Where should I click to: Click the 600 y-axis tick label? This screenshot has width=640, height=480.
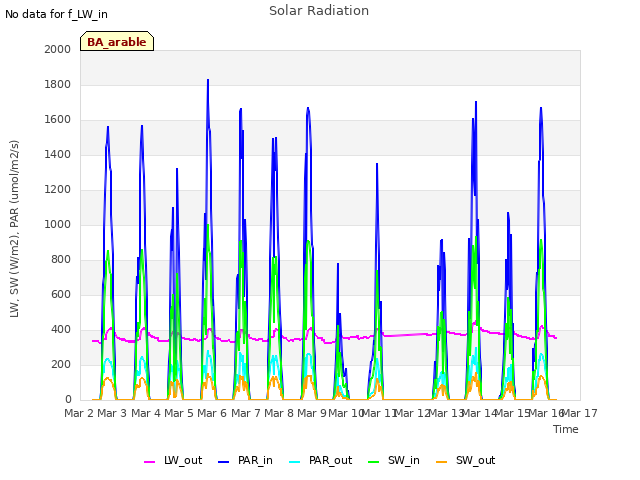(x=61, y=294)
